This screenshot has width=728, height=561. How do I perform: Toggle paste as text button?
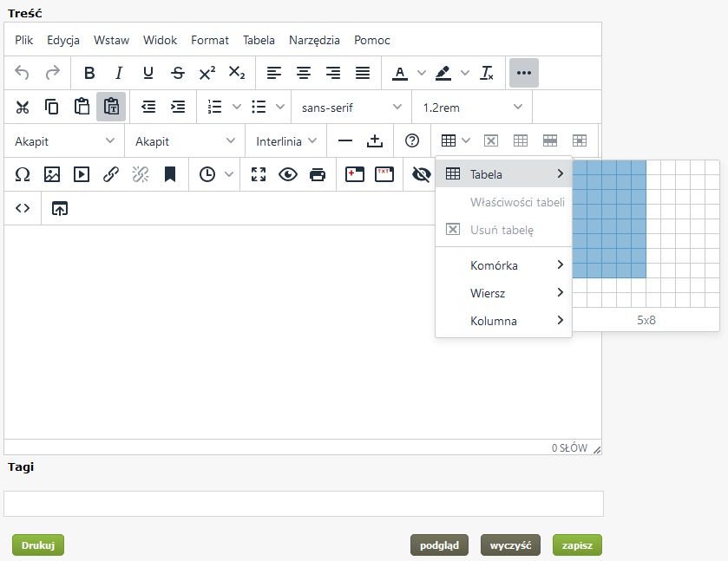tap(111, 107)
